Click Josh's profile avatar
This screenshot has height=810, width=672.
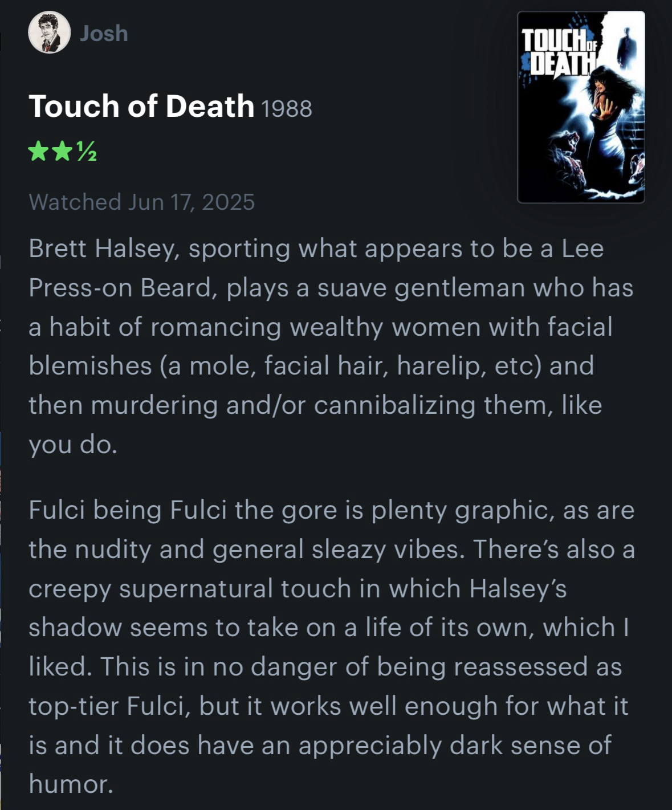click(49, 32)
